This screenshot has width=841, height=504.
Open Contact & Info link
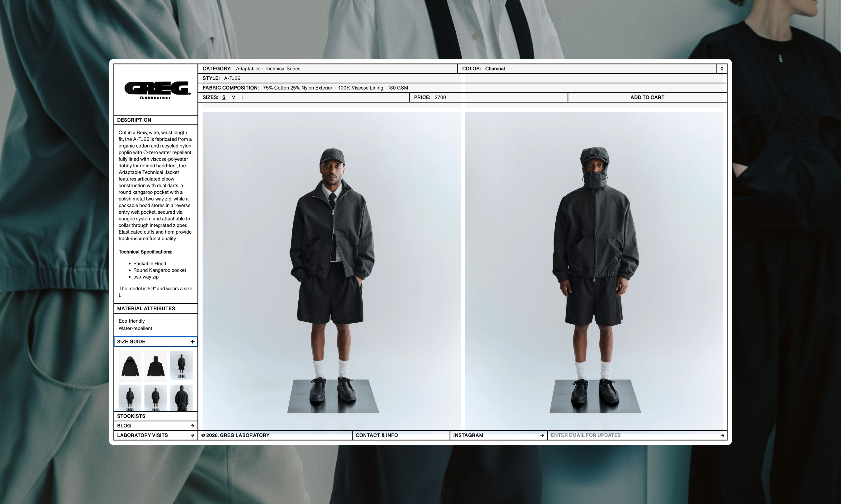pos(377,435)
